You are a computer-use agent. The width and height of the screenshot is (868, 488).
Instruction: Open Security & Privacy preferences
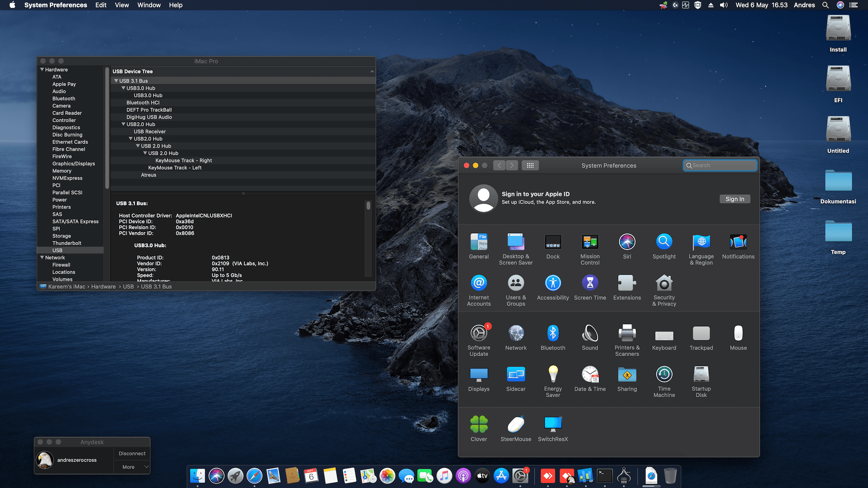click(x=664, y=290)
